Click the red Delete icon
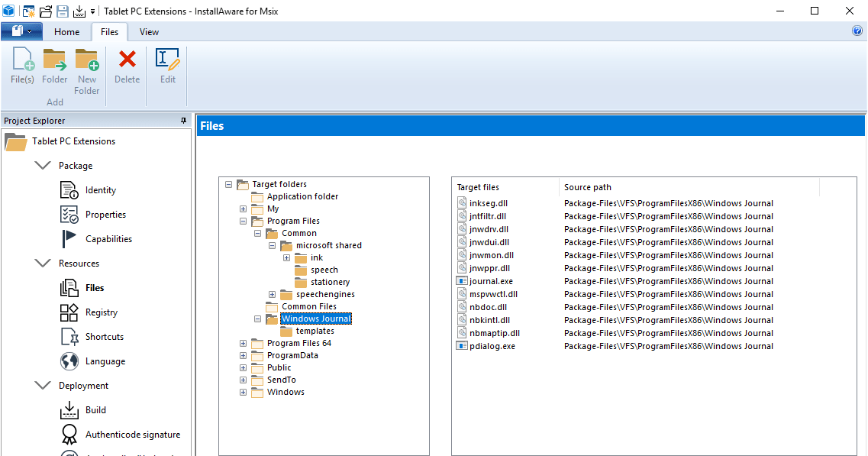 click(126, 60)
